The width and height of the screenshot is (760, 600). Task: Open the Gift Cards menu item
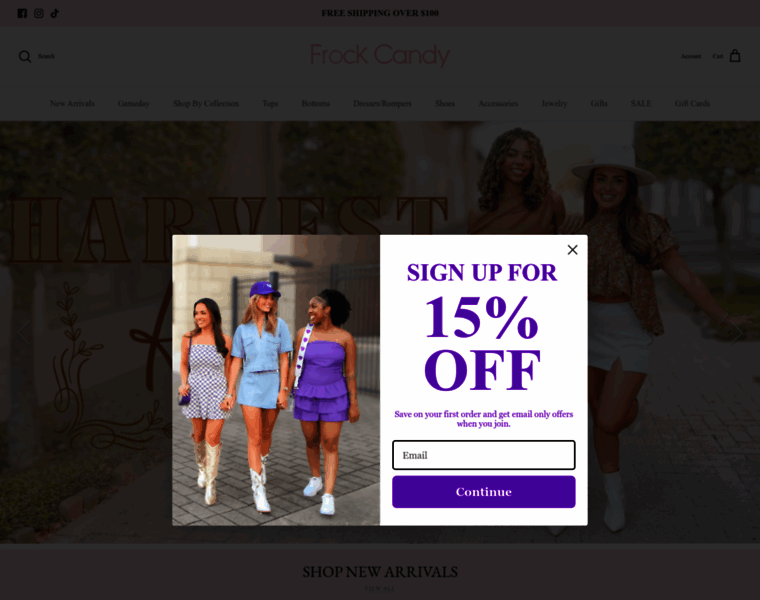(692, 103)
